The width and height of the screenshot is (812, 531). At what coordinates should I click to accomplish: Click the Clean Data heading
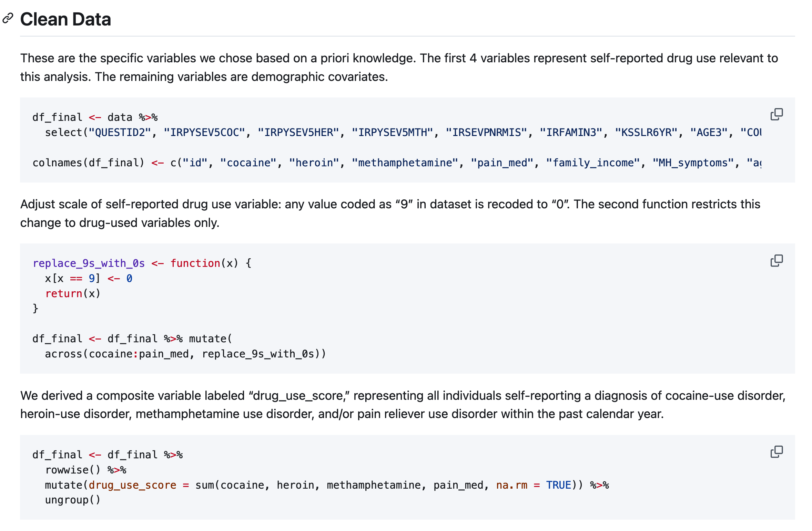pyautogui.click(x=65, y=19)
